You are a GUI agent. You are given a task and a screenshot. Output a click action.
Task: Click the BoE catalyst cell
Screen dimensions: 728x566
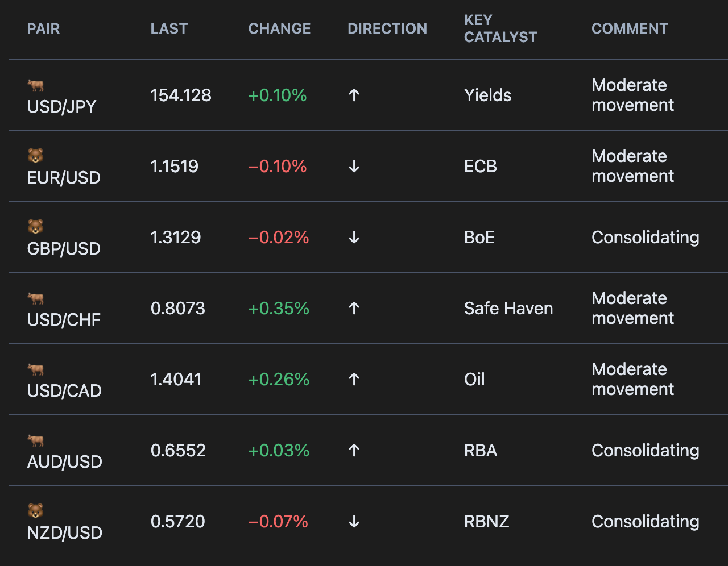coord(479,237)
